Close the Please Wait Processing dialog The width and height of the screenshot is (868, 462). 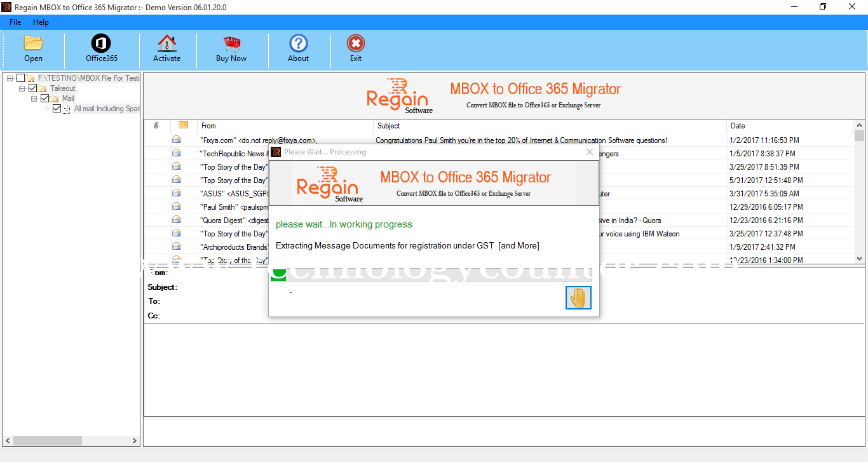point(590,152)
